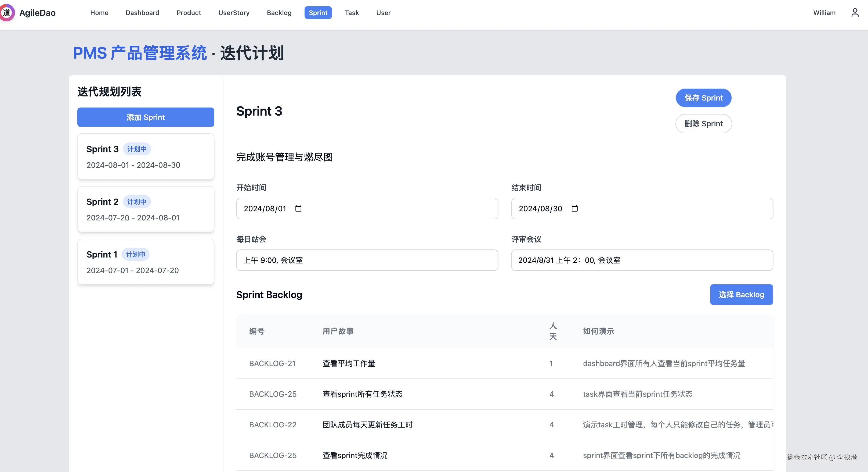Screen dimensions: 868x472
Task: Click the 评审会议 meeting input field
Action: [642, 260]
